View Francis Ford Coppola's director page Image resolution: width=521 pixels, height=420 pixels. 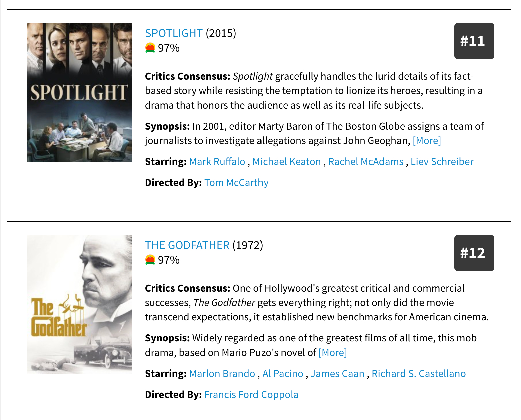[x=251, y=395]
